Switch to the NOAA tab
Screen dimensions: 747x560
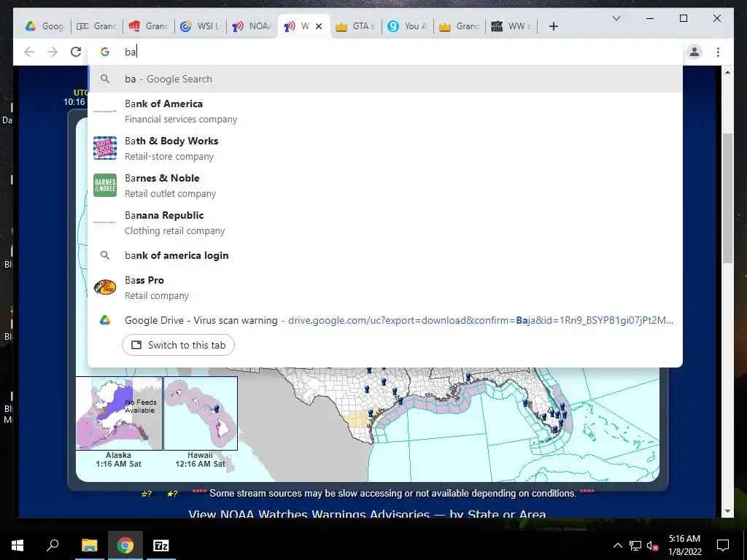(252, 26)
